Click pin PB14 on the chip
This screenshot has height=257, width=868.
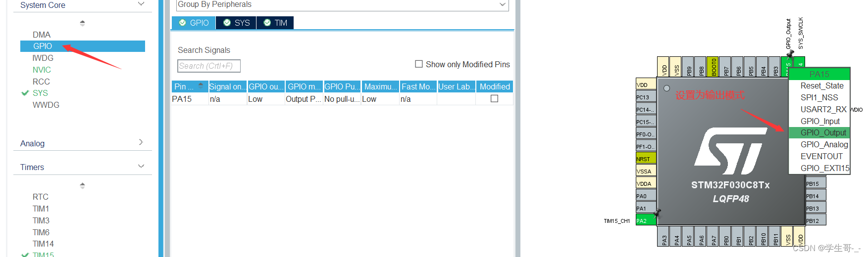(816, 196)
